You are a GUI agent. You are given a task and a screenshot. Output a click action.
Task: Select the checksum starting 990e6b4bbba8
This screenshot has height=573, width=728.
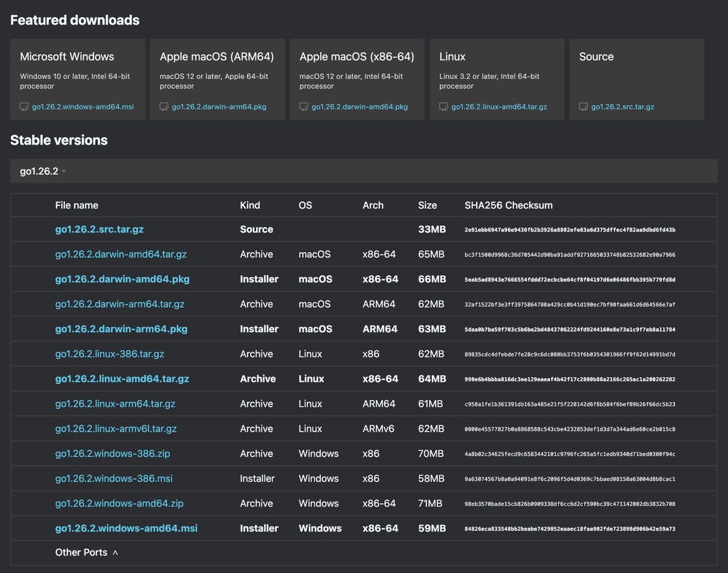[570, 379]
